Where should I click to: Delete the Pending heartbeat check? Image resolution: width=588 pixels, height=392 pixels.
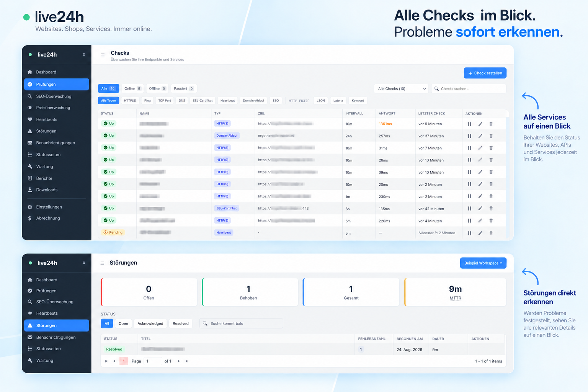click(491, 233)
